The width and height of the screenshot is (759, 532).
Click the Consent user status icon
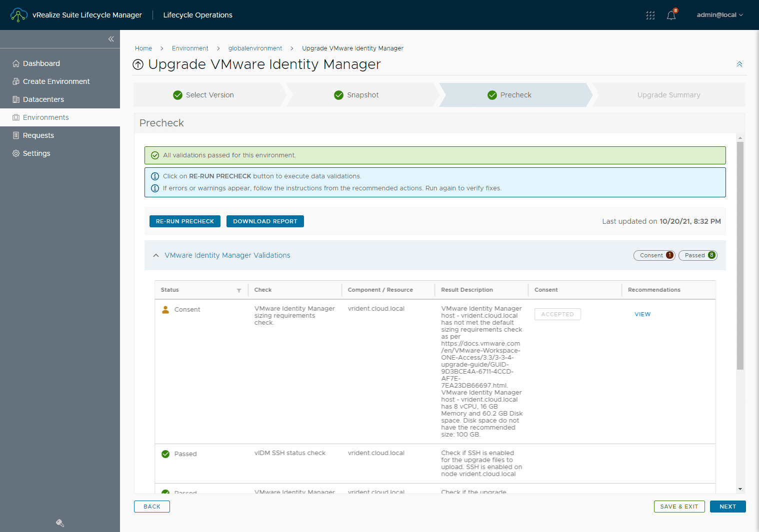165,310
